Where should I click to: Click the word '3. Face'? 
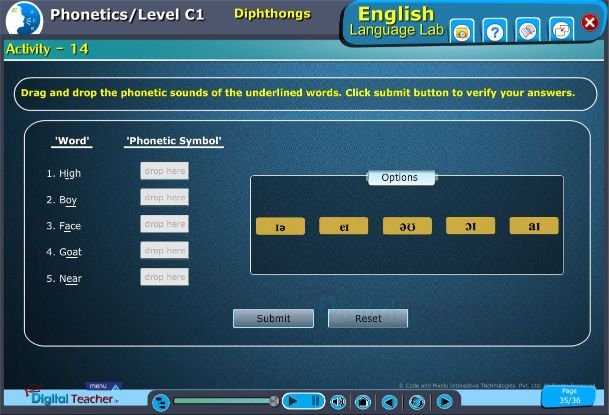(x=64, y=226)
